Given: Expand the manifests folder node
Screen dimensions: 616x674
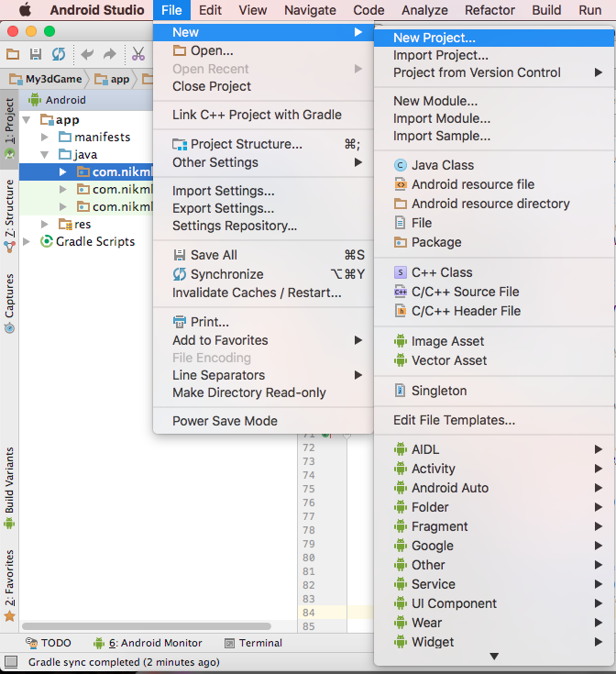Looking at the screenshot, I should pyautogui.click(x=45, y=138).
